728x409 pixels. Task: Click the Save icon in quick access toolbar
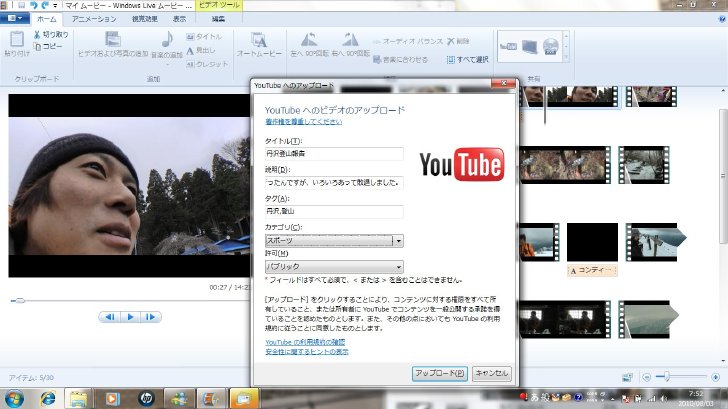click(21, 5)
